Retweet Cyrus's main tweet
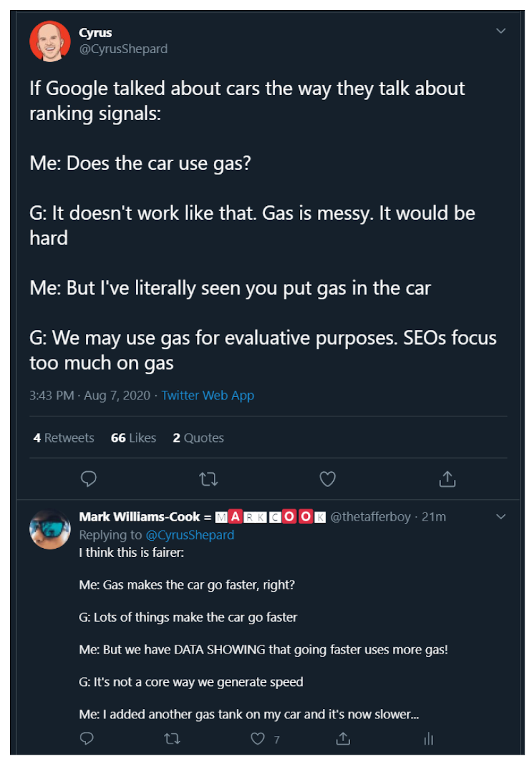Screen dimensions: 532x769 (208, 479)
